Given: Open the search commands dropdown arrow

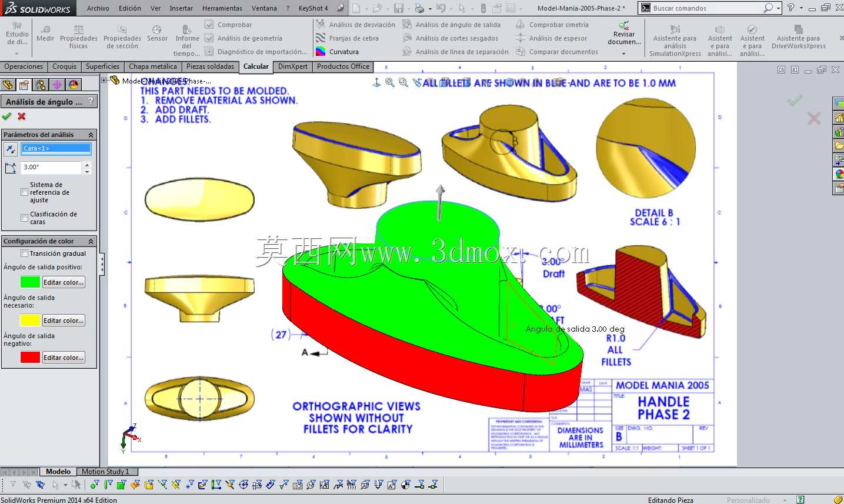Looking at the screenshot, I should [x=779, y=8].
